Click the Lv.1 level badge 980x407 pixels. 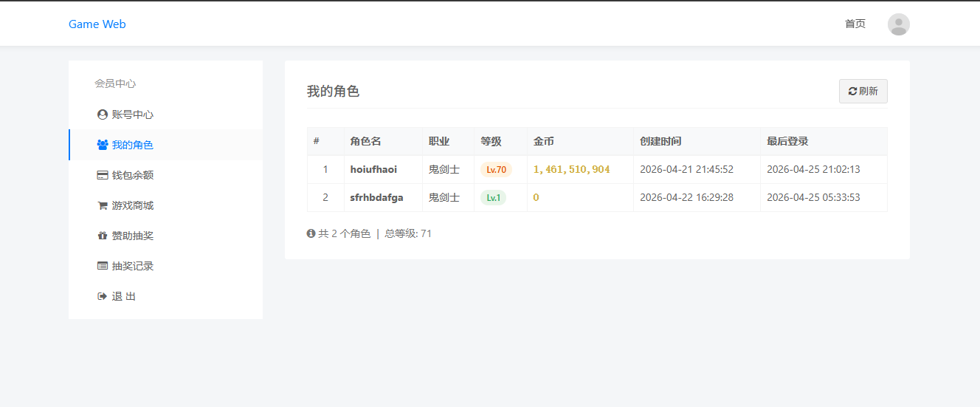tap(493, 197)
